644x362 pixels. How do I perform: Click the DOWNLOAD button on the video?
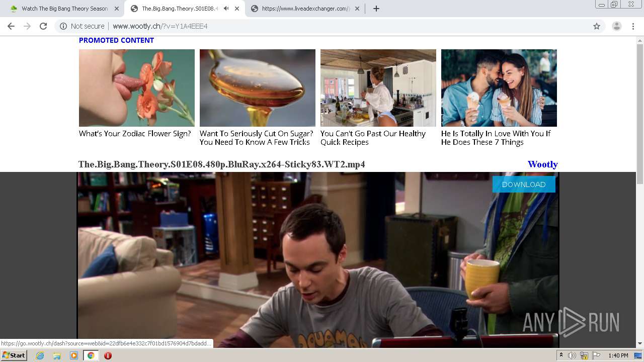click(524, 185)
